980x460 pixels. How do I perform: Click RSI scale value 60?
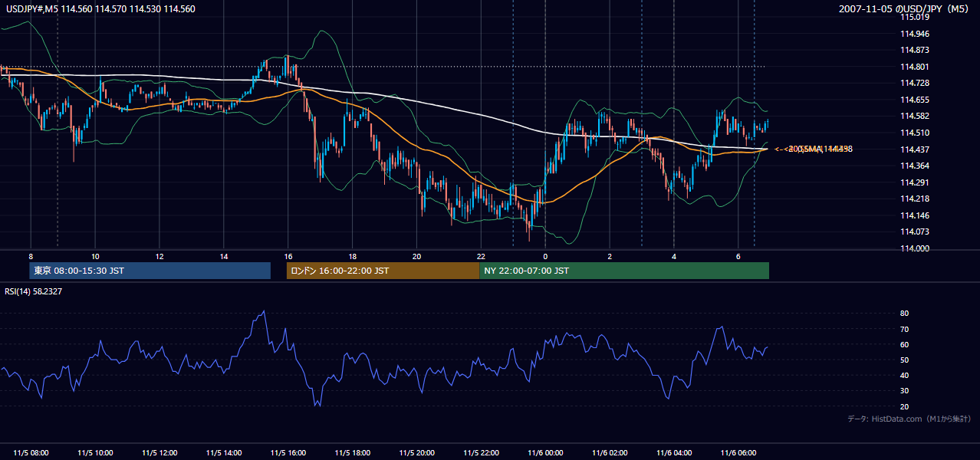pyautogui.click(x=904, y=344)
